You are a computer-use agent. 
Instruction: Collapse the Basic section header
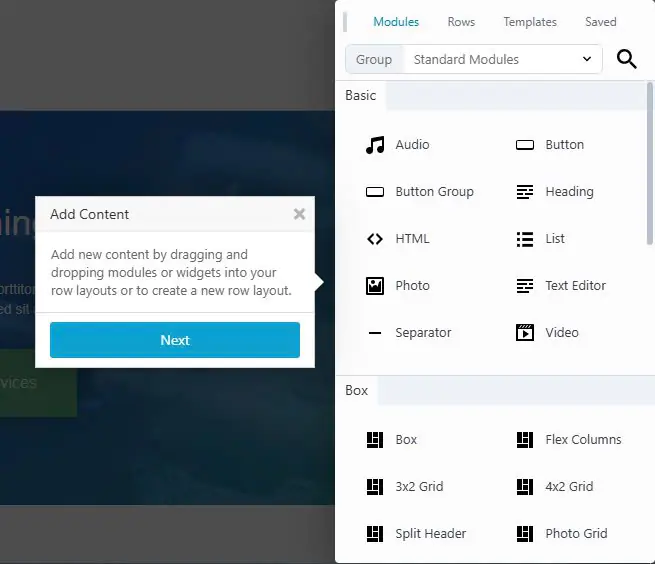pyautogui.click(x=361, y=96)
